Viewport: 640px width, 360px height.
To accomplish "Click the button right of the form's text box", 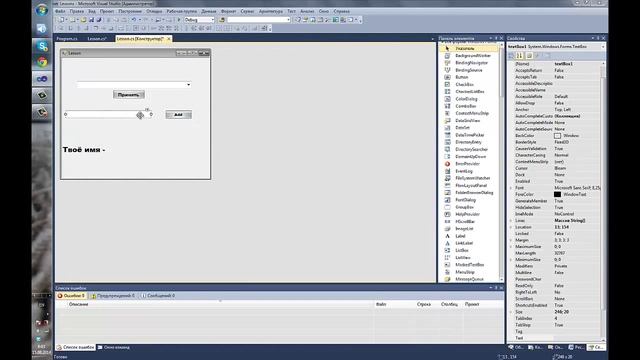I will (178, 115).
